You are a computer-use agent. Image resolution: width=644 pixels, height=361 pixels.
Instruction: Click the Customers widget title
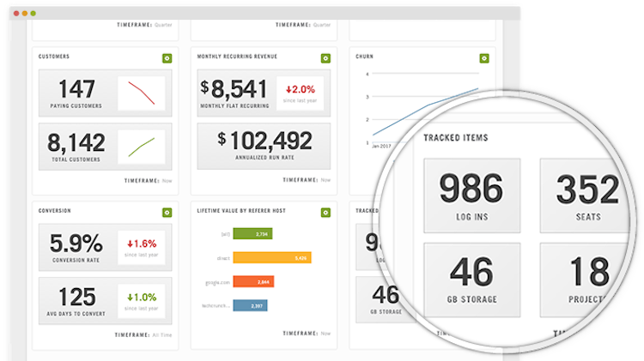coord(54,57)
